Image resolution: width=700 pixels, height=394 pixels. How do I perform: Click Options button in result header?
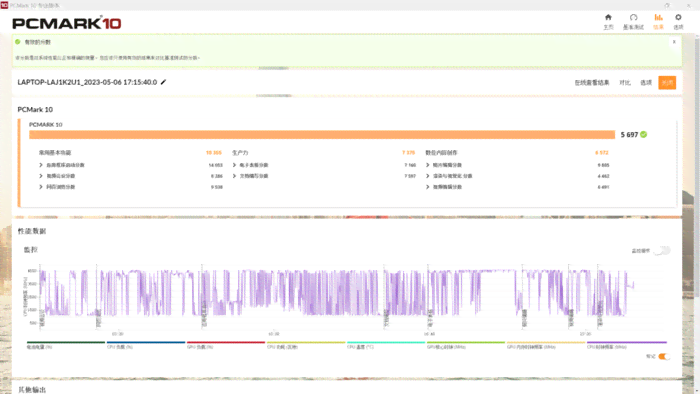[x=646, y=83]
